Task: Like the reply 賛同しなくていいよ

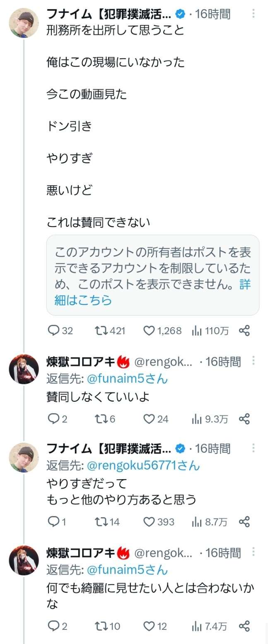Action: click(x=149, y=419)
